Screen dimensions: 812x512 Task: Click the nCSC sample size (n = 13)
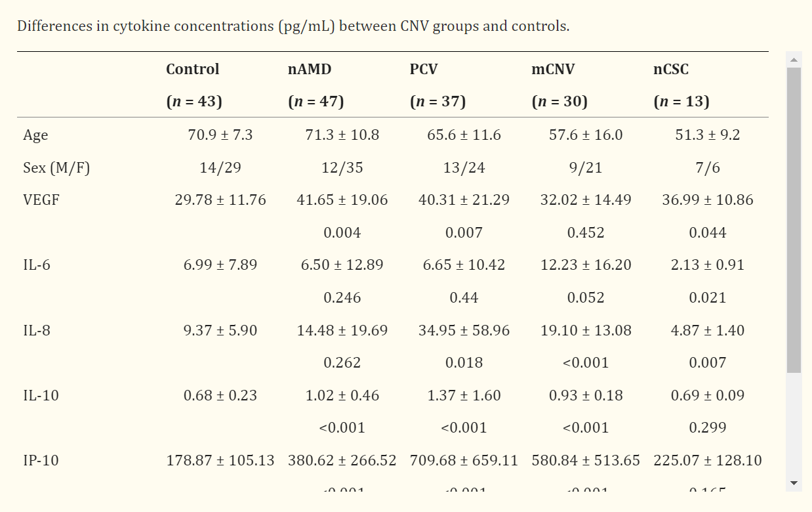(681, 102)
